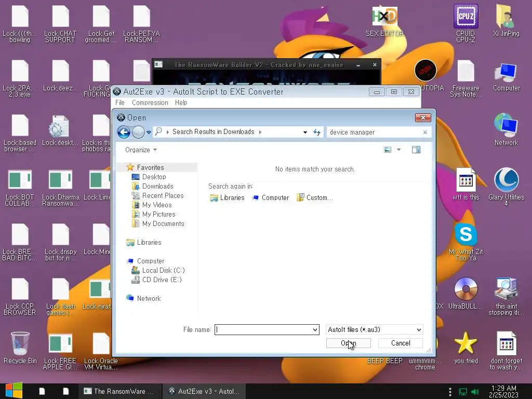Select Xi JinPing folder desktop icon

506,20
